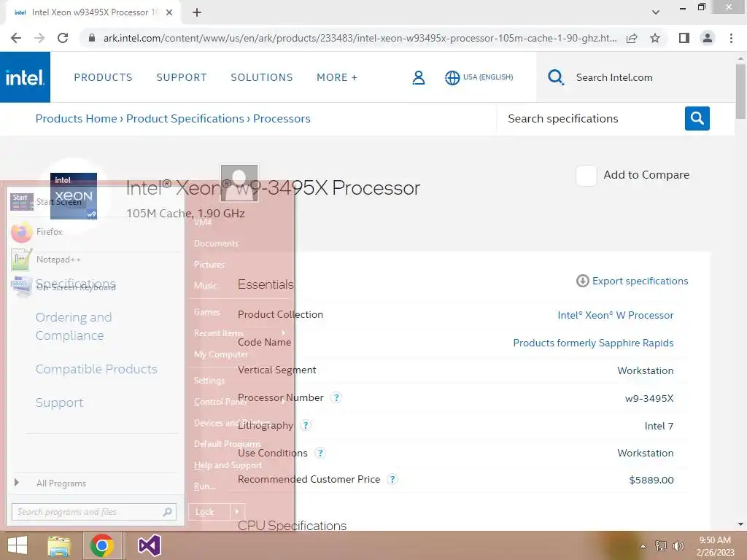Screen dimensions: 747x560
Task: Expand the Lock button's arrow options
Action: [x=237, y=512]
